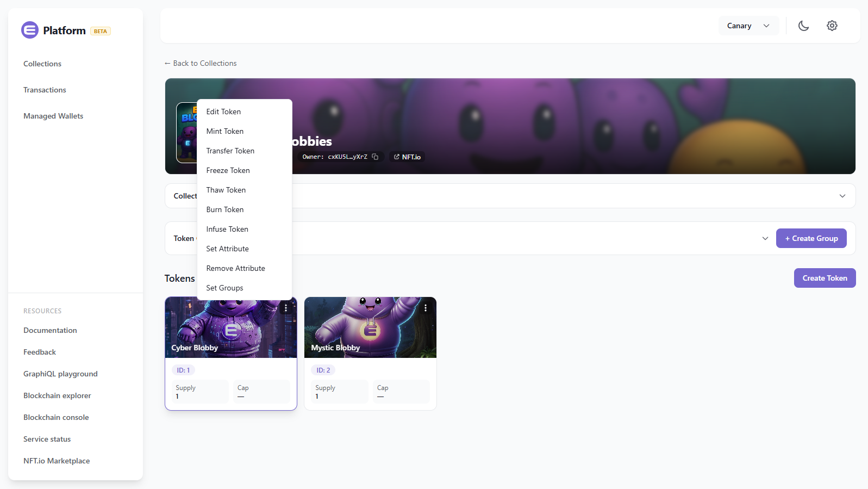Click Cyber Blobby Supply value box
This screenshot has width=868, height=489.
point(201,392)
